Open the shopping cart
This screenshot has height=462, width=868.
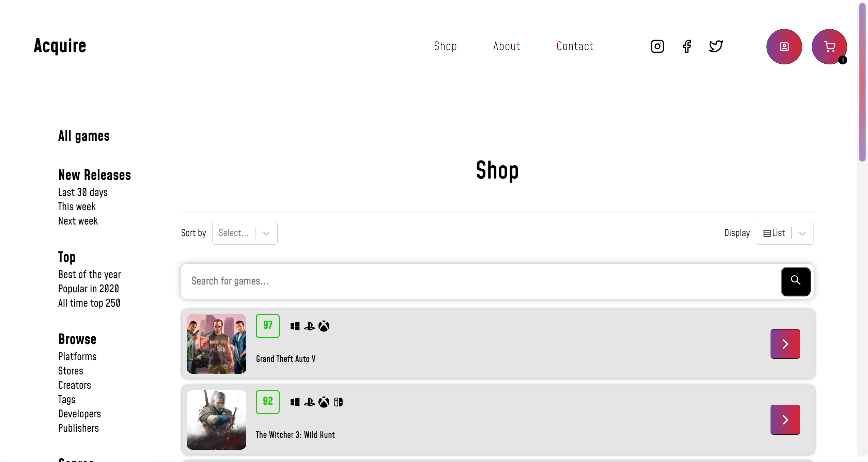coord(829,47)
